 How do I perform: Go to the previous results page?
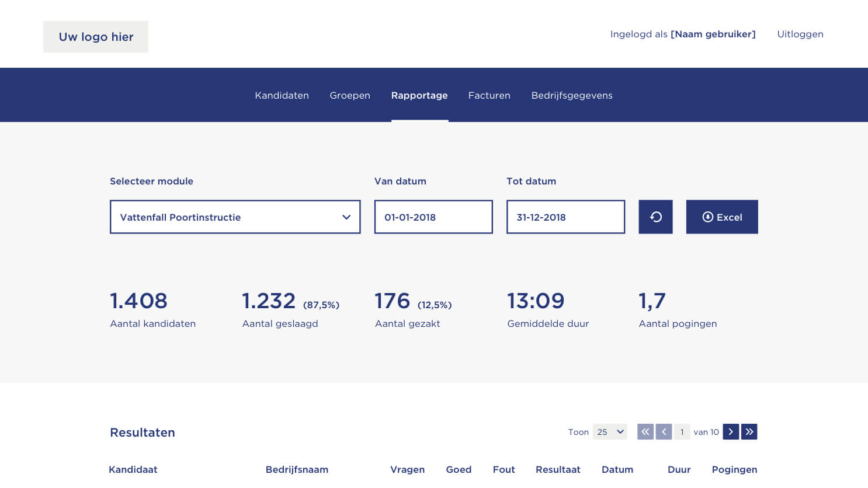(664, 432)
